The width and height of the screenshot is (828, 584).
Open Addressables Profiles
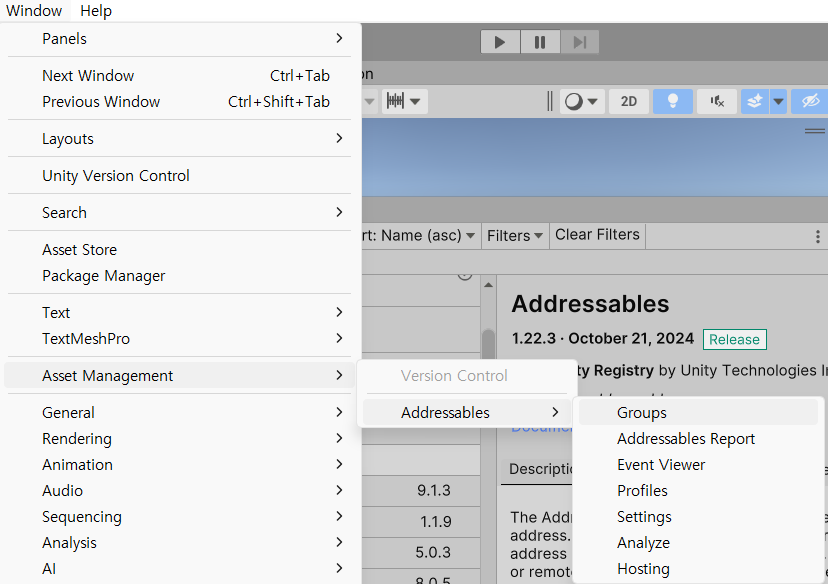698,491
